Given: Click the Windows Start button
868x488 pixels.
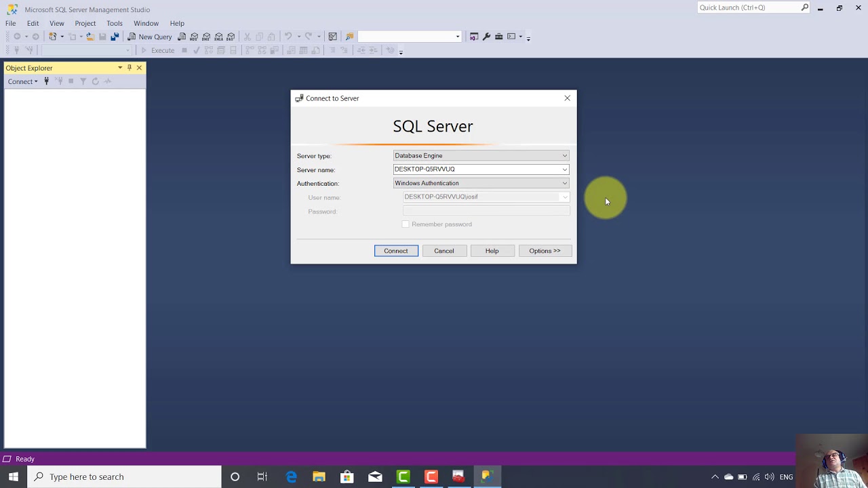Looking at the screenshot, I should (14, 476).
